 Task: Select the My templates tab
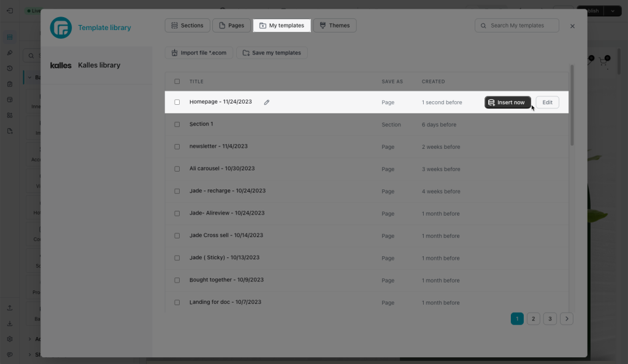coord(282,26)
